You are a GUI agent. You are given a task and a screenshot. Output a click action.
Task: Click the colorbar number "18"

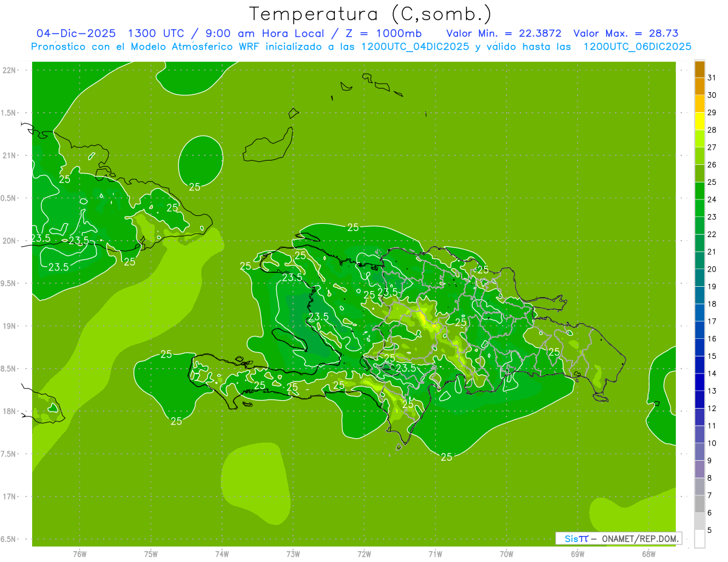pos(712,304)
